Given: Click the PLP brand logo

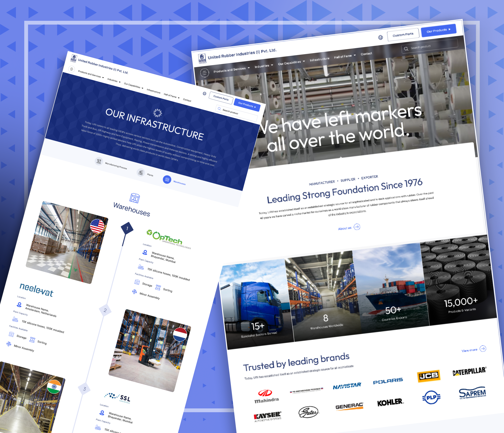Looking at the screenshot, I should [x=431, y=397].
